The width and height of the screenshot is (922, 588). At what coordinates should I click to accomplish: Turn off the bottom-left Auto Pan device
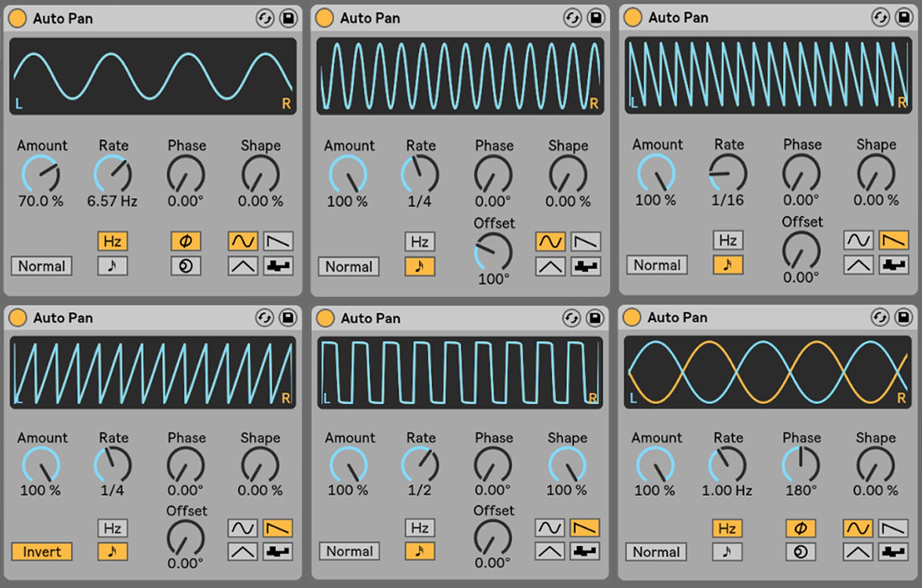[18, 318]
